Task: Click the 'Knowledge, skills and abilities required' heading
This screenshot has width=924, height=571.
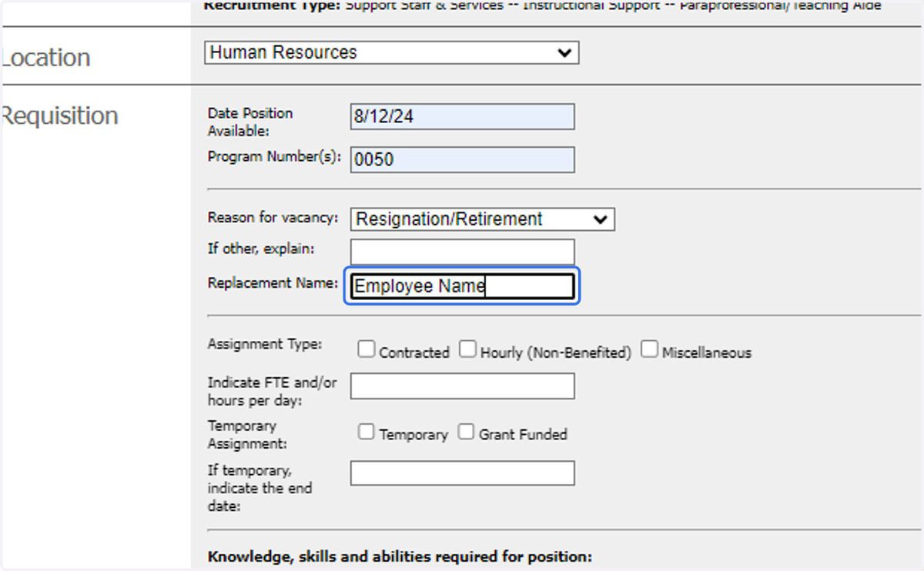Action: (x=400, y=556)
